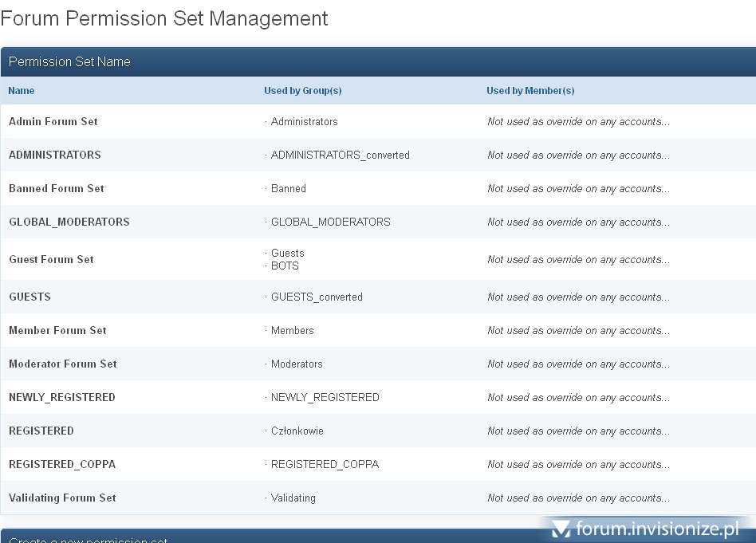This screenshot has height=543, width=756.
Task: Click the forum.invisionize.pl logo icon
Action: click(x=561, y=529)
